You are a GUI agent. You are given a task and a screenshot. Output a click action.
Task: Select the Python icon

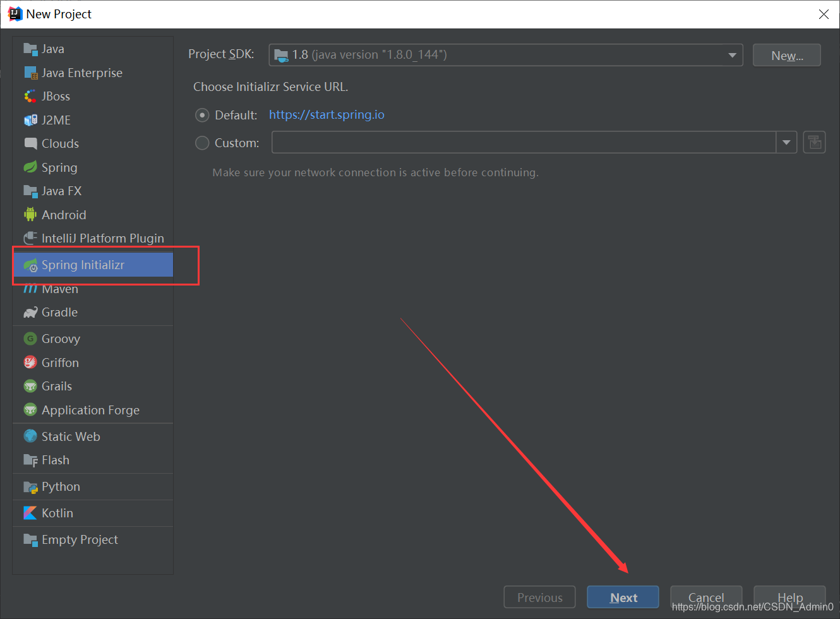coord(30,487)
